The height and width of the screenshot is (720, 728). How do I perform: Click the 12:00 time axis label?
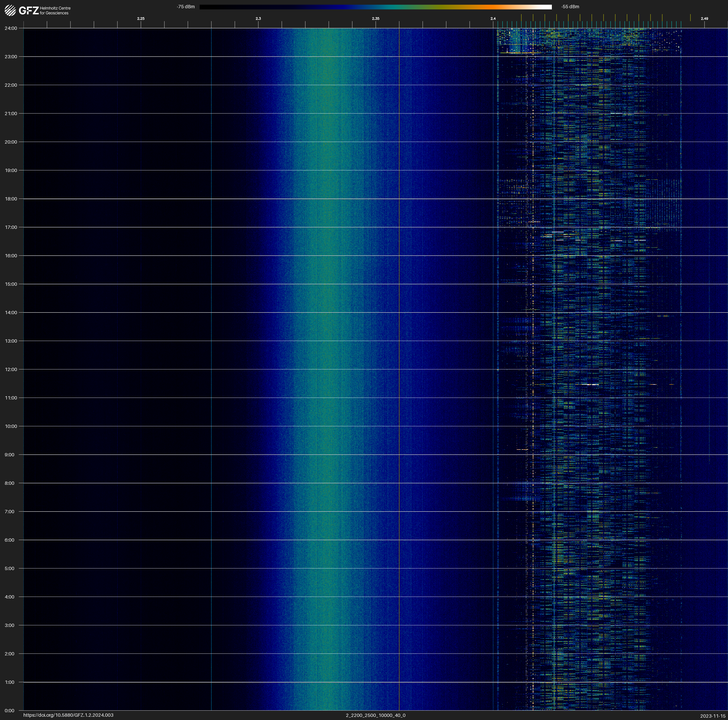tap(11, 369)
